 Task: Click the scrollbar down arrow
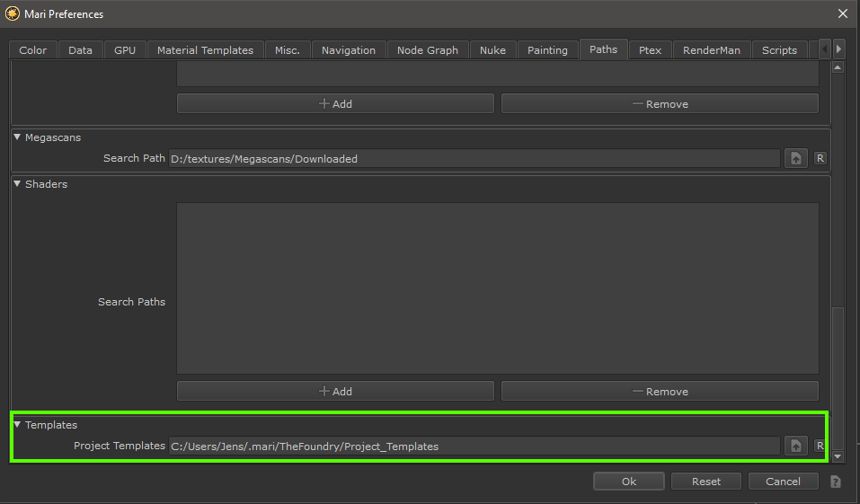click(x=838, y=457)
